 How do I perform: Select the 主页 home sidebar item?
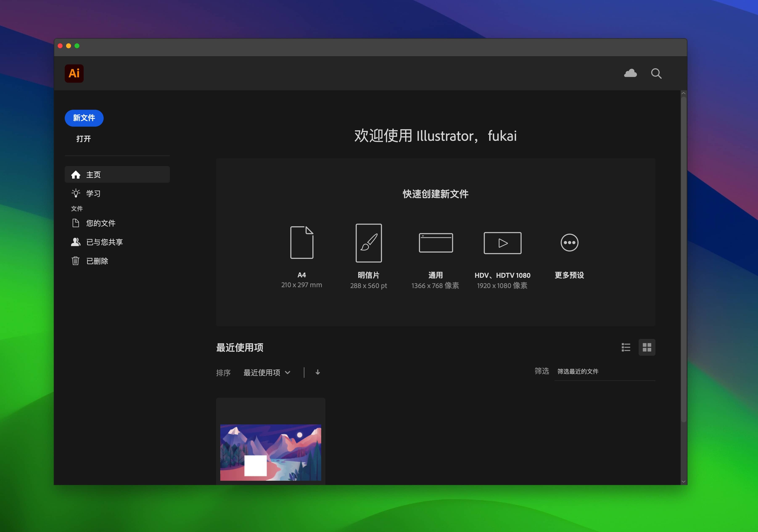pyautogui.click(x=117, y=174)
